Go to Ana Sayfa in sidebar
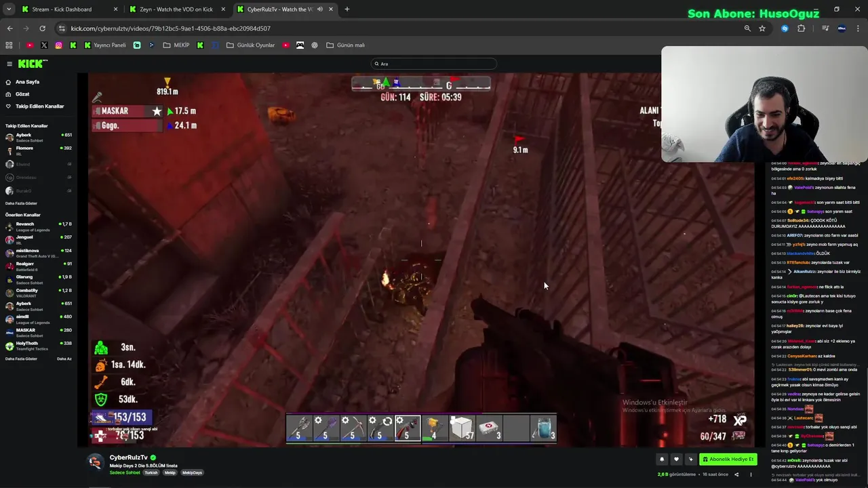 pos(27,82)
